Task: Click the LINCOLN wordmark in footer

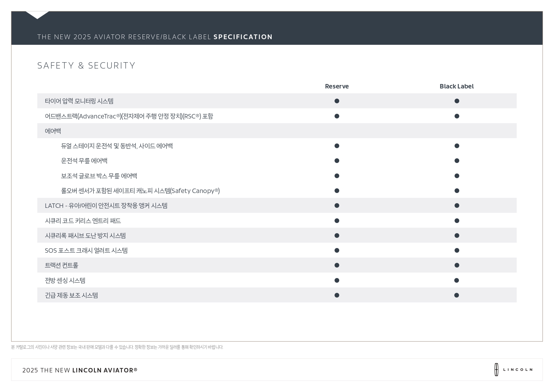Action: (x=518, y=370)
